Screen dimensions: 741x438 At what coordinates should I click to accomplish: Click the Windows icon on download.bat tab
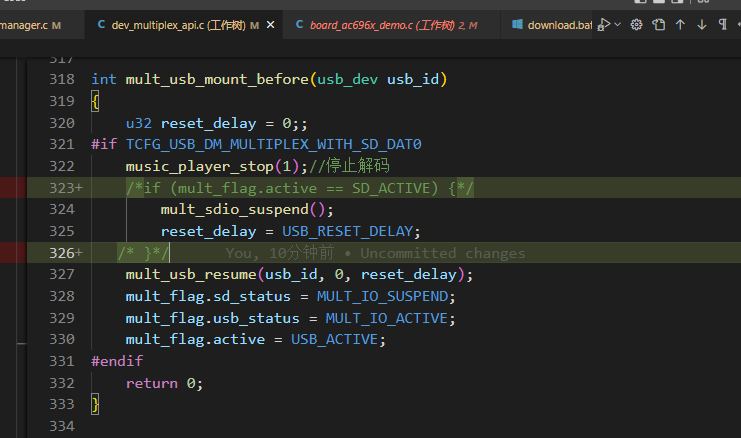coord(517,24)
